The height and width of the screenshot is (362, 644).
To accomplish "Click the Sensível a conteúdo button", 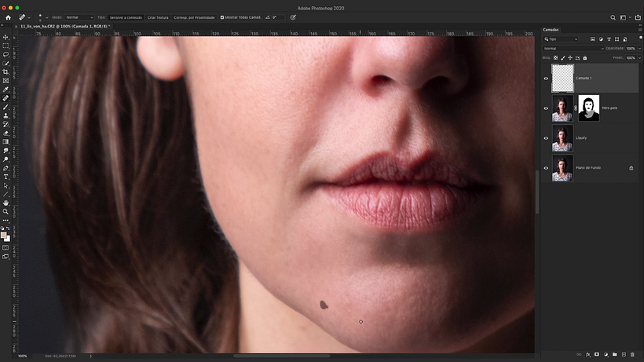I will coord(126,16).
